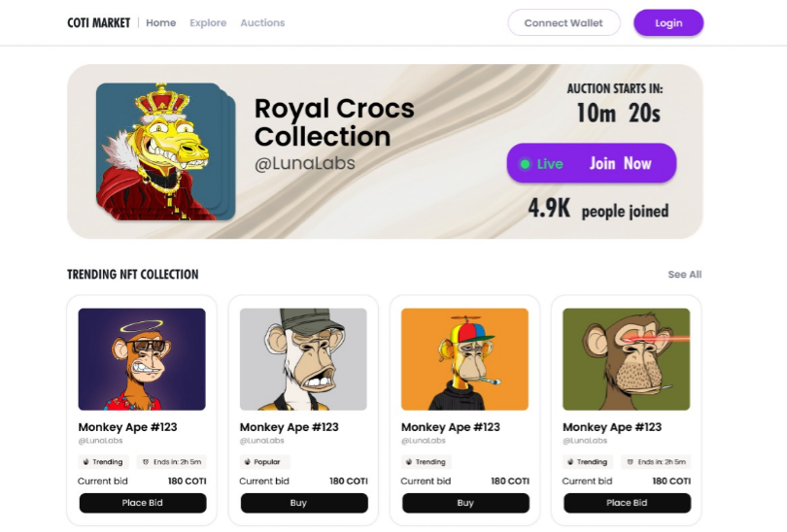Click the Ends in timer on first card

[169, 462]
